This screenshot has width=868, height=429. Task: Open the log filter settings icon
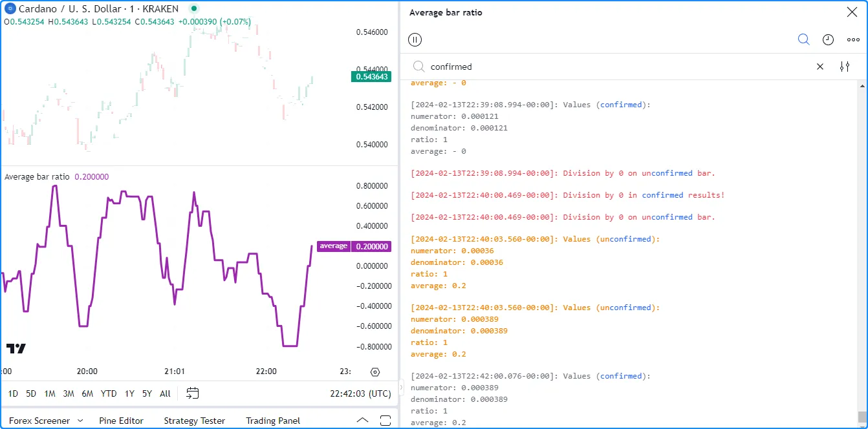[844, 67]
